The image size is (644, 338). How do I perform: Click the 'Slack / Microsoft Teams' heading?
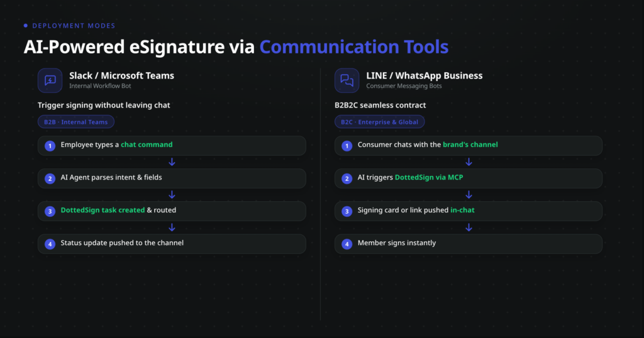point(121,75)
